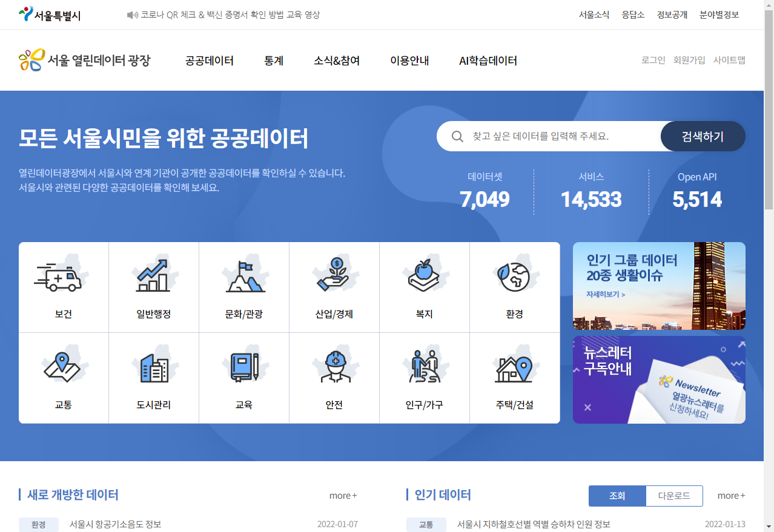This screenshot has height=532, width=774.
Task: Open the 주택/건설 house icon
Action: (x=514, y=367)
